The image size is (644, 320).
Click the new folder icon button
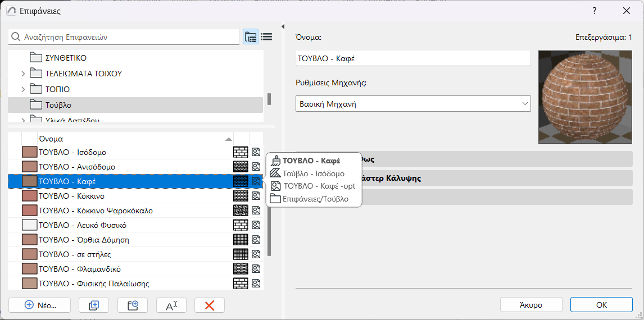(132, 305)
